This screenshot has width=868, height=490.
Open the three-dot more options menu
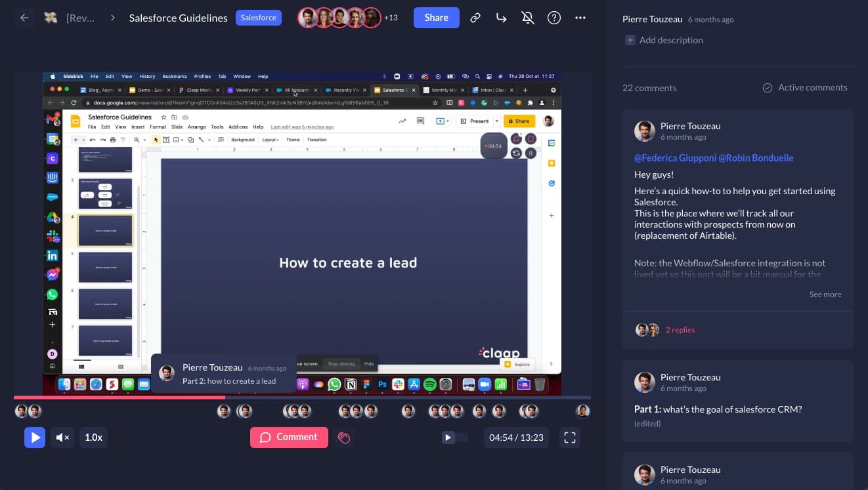[x=580, y=18]
